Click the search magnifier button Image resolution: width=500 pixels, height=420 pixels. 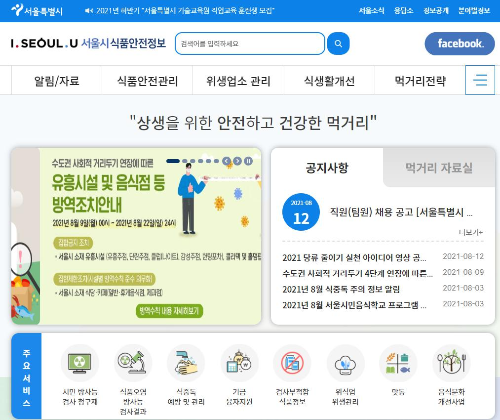[x=338, y=44]
